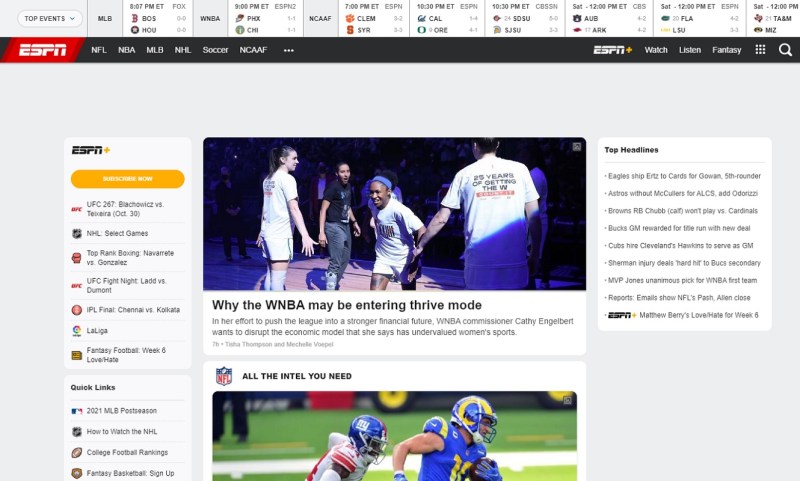The image size is (800, 481).
Task: Click the photo icon on the NFL image
Action: click(x=567, y=400)
